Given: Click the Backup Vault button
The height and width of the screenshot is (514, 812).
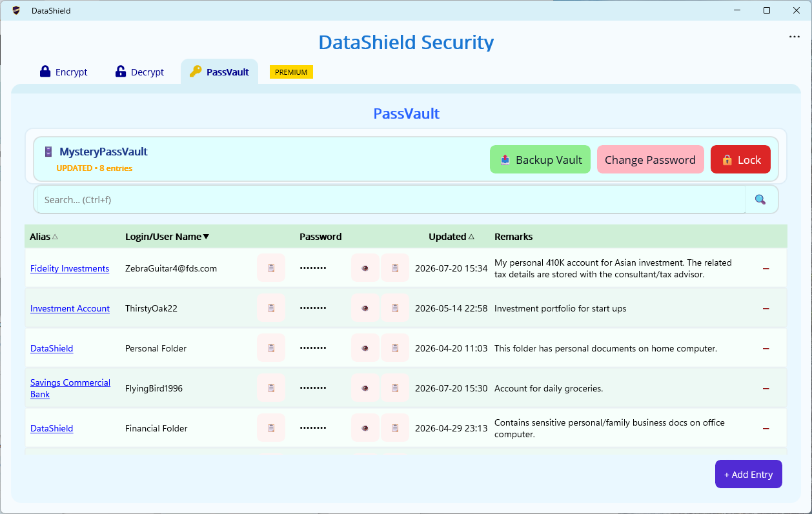Looking at the screenshot, I should [540, 160].
